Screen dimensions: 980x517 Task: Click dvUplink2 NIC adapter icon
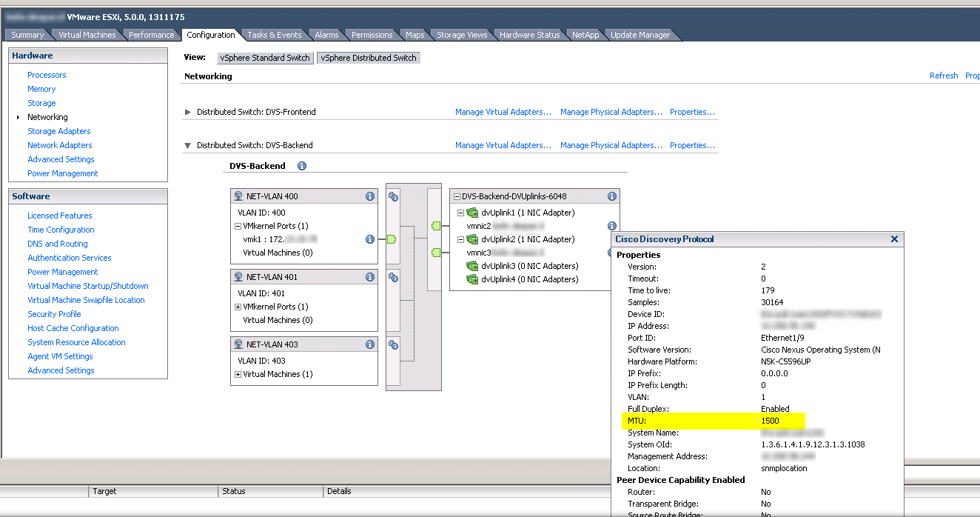tap(472, 239)
